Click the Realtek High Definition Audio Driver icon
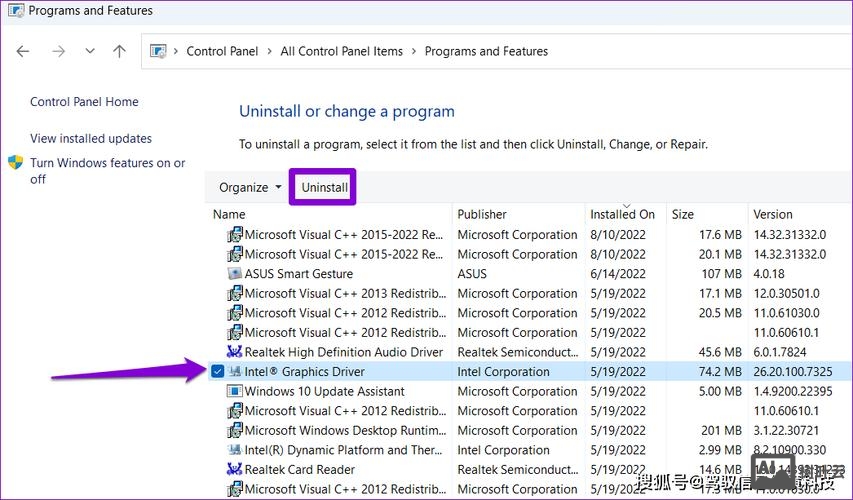This screenshot has height=500, width=853. 234,352
